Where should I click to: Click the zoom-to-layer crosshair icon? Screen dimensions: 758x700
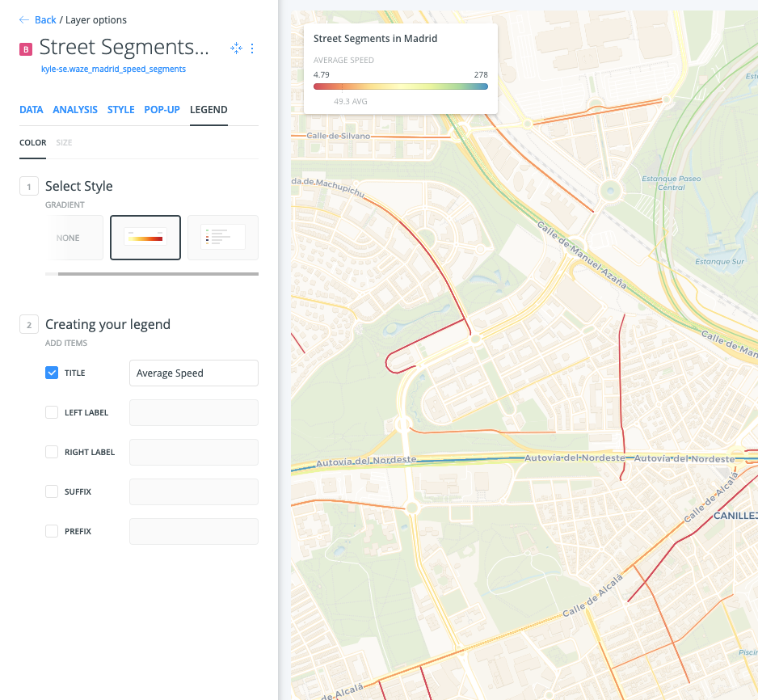tap(236, 48)
